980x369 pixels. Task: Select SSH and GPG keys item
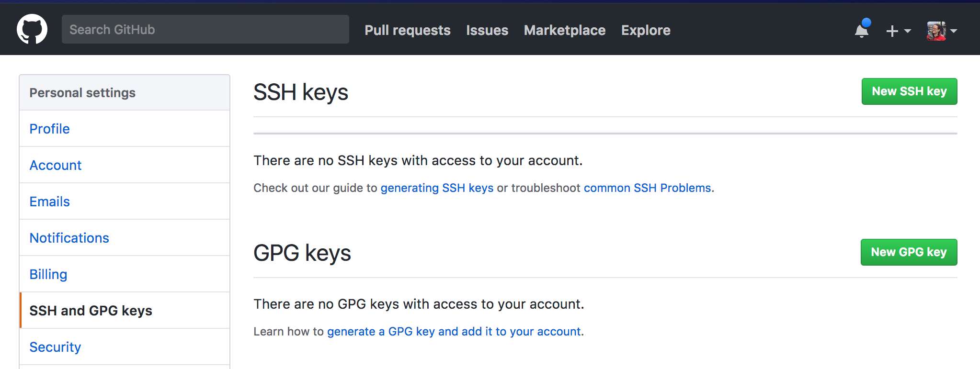coord(125,311)
